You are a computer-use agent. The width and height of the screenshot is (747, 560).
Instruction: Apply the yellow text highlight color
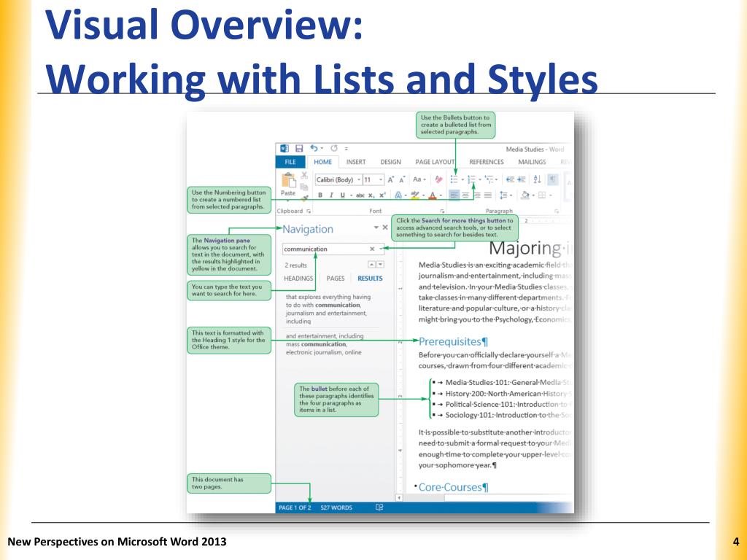(415, 195)
